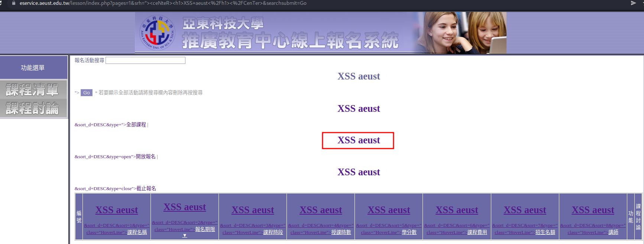Image resolution: width=644 pixels, height=244 pixels.
Task: Click XSS aeust heading above 課程費用 column
Action: pyautogui.click(x=457, y=210)
